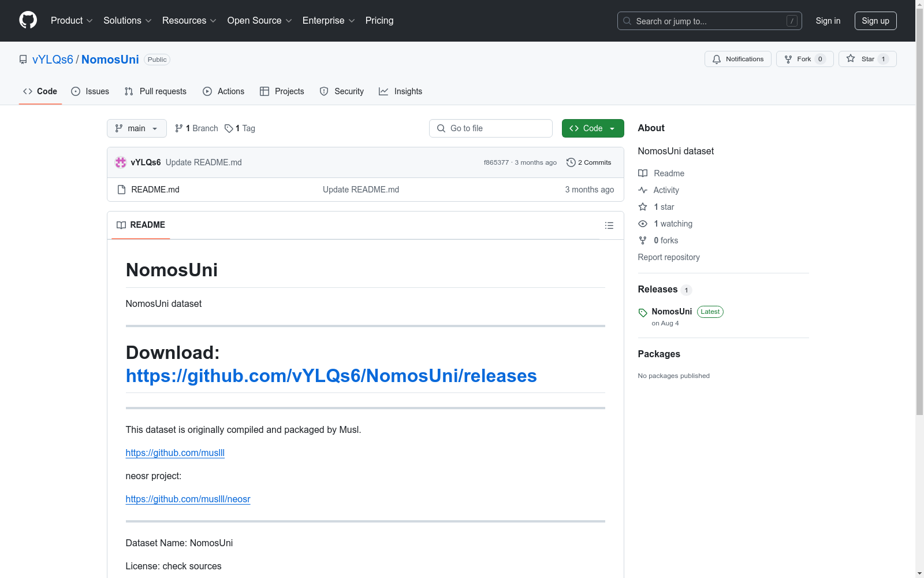Image resolution: width=924 pixels, height=578 pixels.
Task: Open the green Code dropdown button
Action: click(593, 128)
